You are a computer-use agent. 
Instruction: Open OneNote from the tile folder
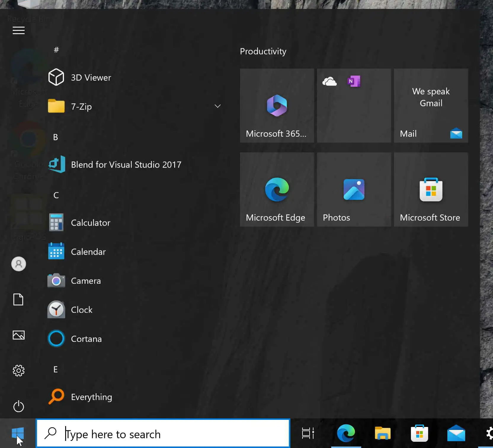pyautogui.click(x=354, y=81)
